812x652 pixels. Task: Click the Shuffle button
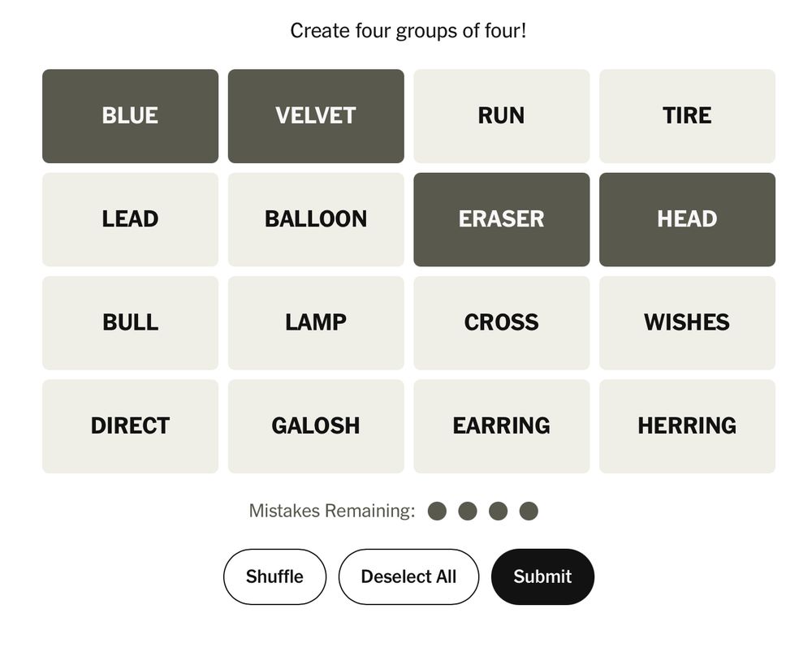pos(274,576)
